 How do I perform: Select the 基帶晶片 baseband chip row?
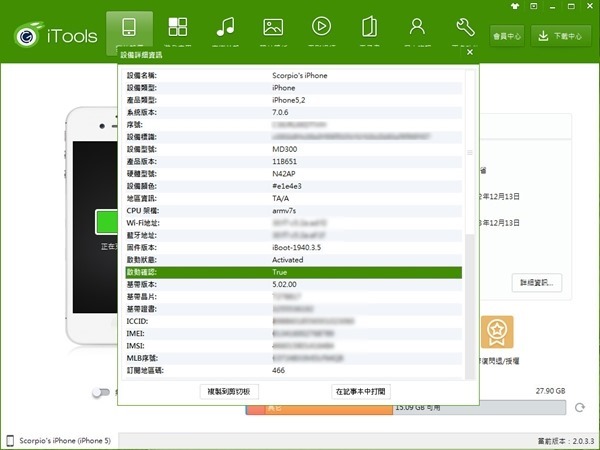tap(293, 297)
